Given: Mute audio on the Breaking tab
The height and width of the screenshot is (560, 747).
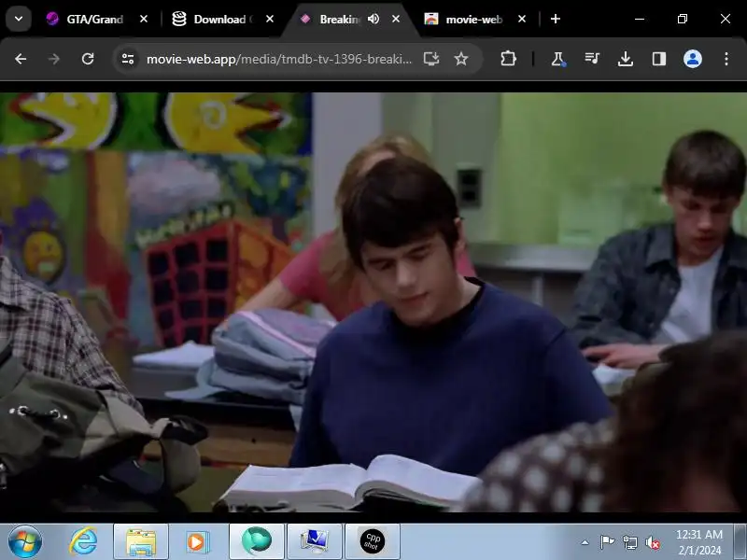Looking at the screenshot, I should pyautogui.click(x=373, y=19).
